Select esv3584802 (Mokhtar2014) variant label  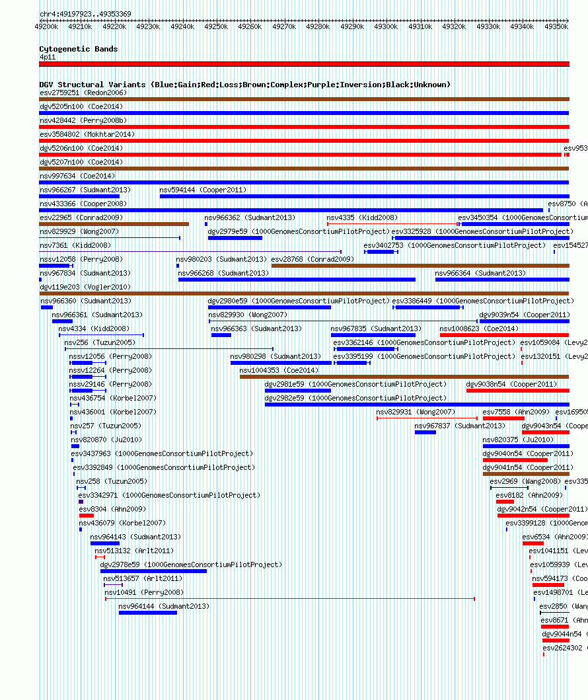point(87,134)
